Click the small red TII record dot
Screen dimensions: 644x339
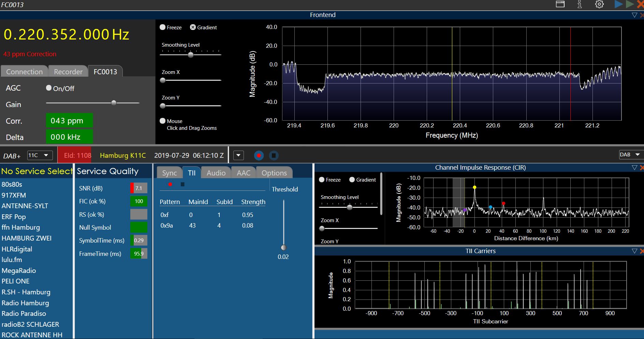click(x=170, y=184)
